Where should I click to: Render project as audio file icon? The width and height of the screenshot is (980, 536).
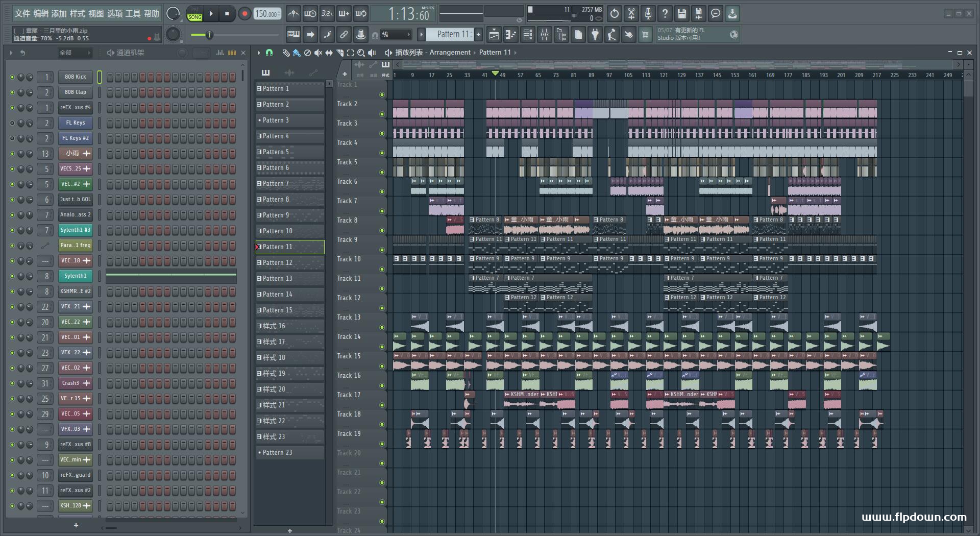pyautogui.click(x=699, y=14)
